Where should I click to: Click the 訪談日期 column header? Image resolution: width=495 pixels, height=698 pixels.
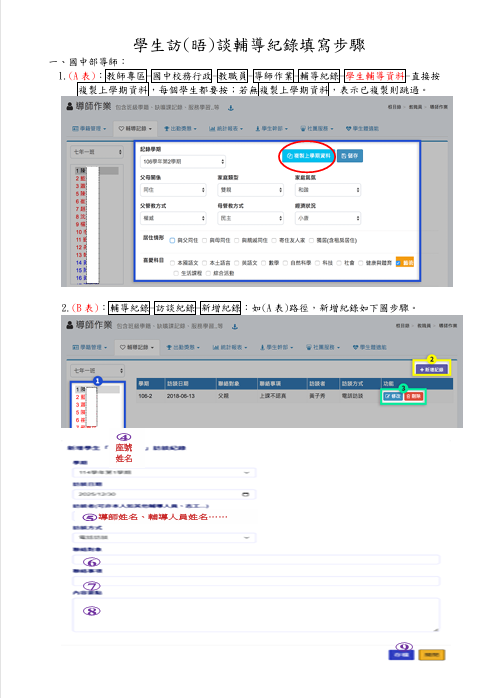176,384
